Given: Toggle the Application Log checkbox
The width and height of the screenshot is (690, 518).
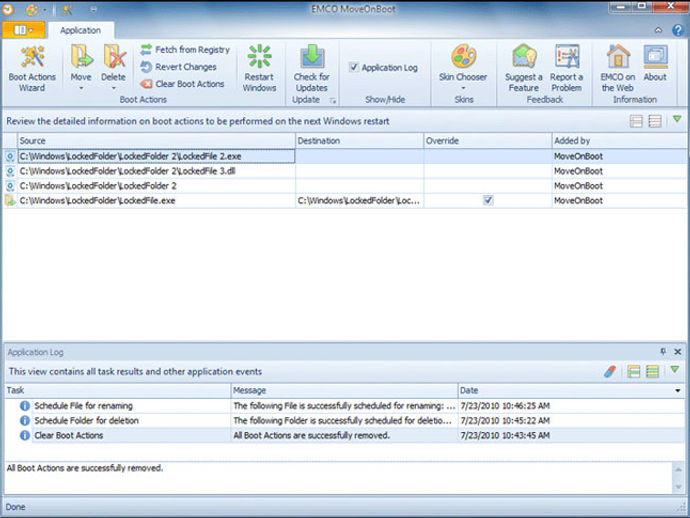Looking at the screenshot, I should [353, 67].
